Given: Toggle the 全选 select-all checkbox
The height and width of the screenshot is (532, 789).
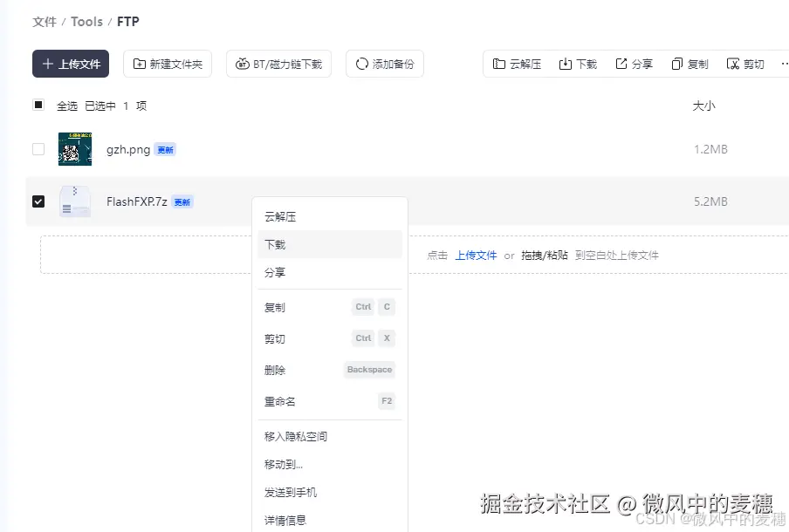Looking at the screenshot, I should (x=38, y=105).
